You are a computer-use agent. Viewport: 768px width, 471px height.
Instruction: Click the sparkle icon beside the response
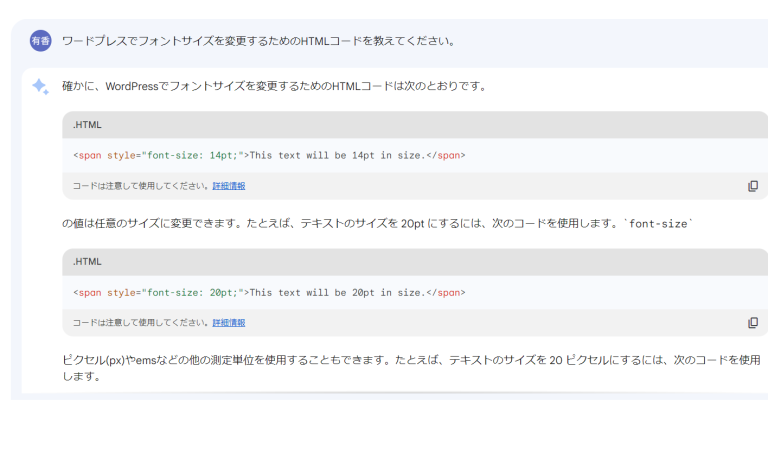point(40,87)
